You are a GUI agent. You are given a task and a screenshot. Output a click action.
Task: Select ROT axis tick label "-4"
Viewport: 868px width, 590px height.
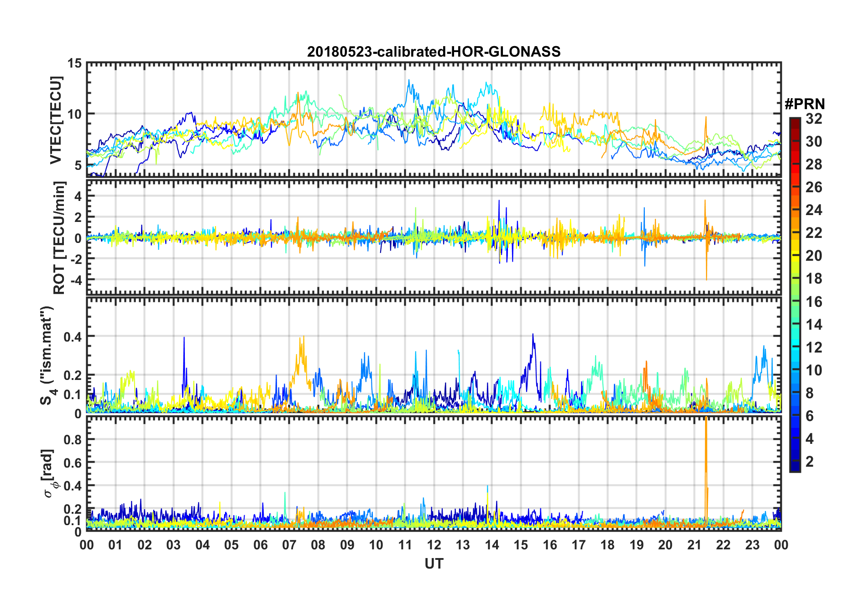75,279
